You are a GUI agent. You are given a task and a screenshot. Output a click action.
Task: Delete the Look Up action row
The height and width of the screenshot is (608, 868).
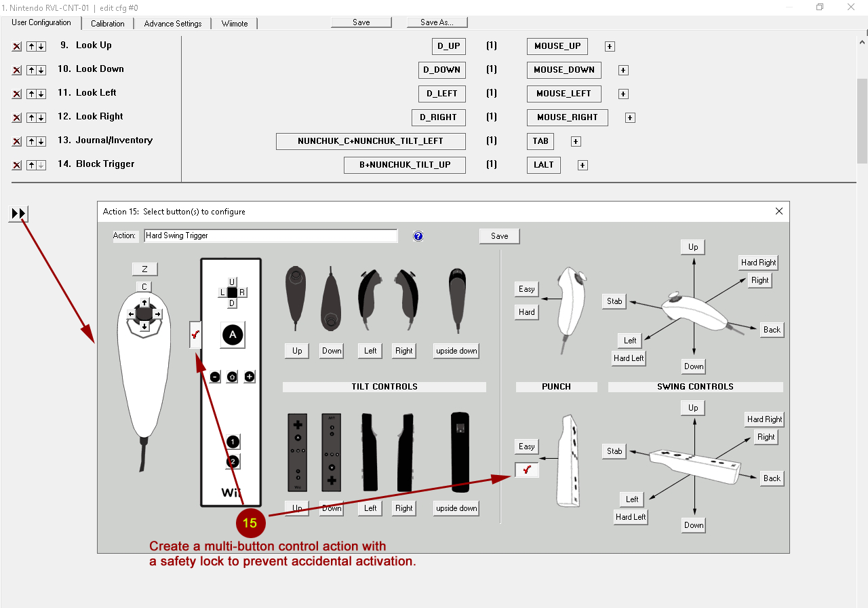pyautogui.click(x=17, y=47)
